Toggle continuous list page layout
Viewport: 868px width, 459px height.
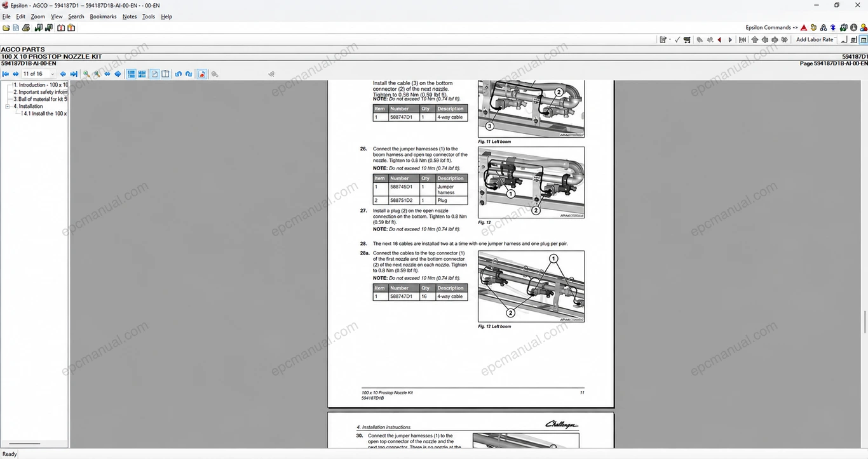tap(132, 74)
